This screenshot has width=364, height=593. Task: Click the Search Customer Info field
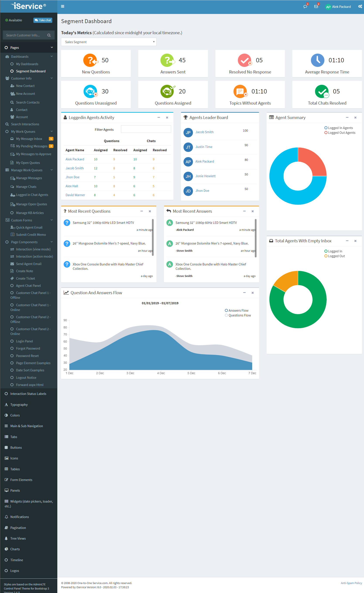pos(25,35)
